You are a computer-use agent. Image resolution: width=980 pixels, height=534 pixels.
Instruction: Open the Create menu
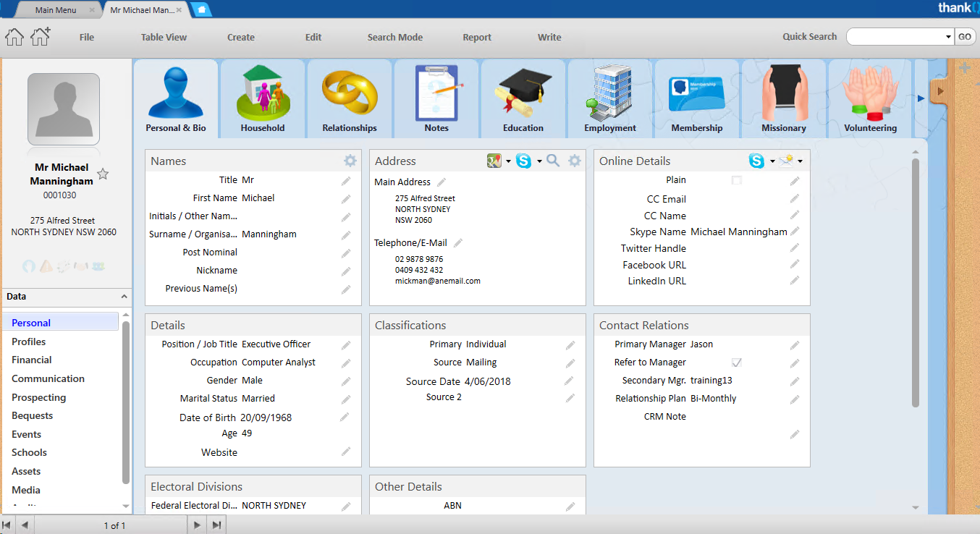coord(241,37)
